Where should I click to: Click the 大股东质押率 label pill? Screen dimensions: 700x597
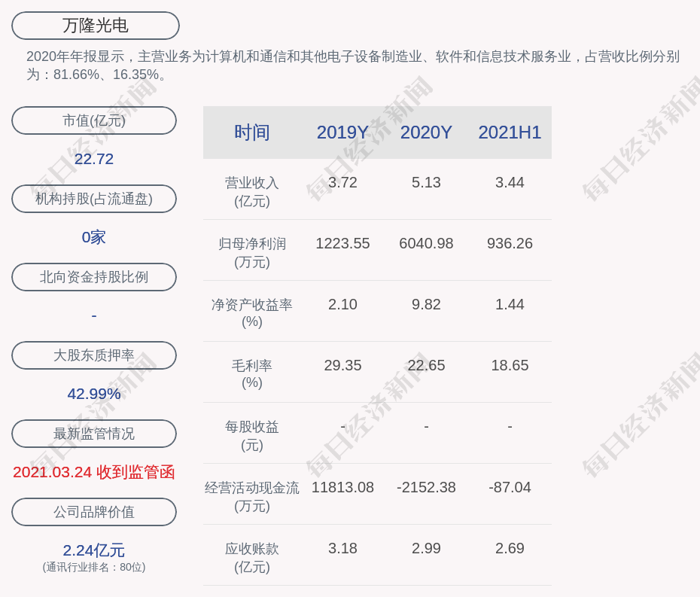94,355
